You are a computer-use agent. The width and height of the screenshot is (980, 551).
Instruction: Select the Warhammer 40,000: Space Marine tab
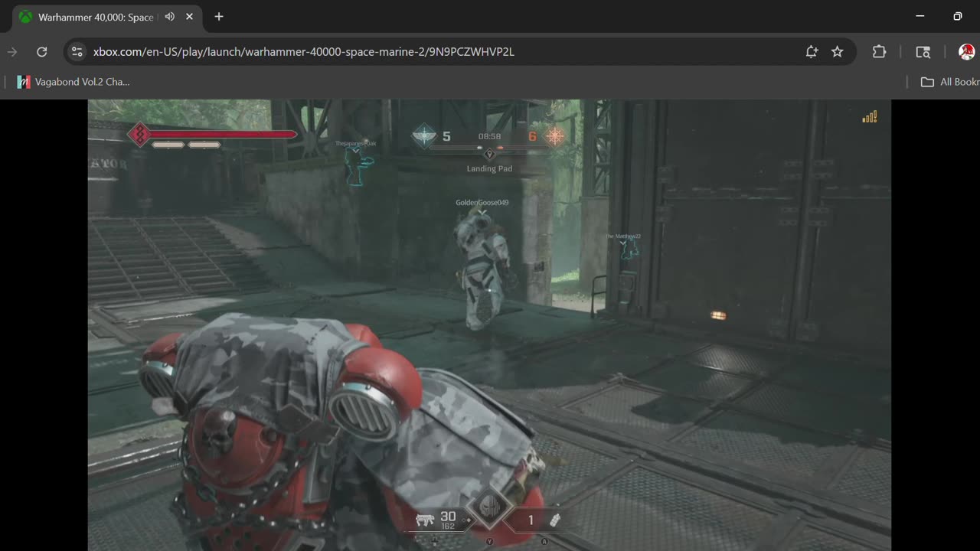(x=107, y=17)
